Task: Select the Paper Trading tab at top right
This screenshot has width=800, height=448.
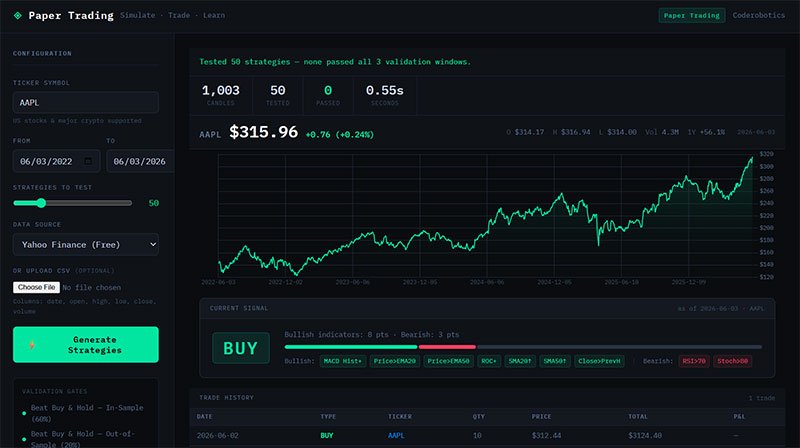Action: coord(691,15)
